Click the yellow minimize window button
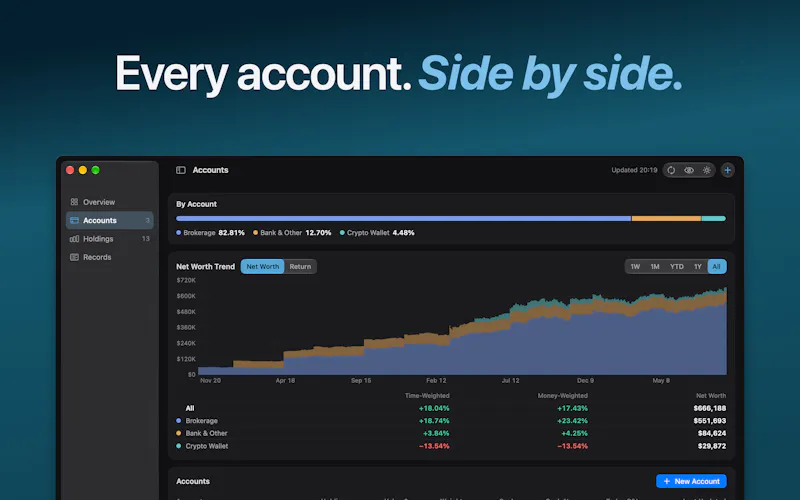800x500 pixels. click(x=83, y=170)
